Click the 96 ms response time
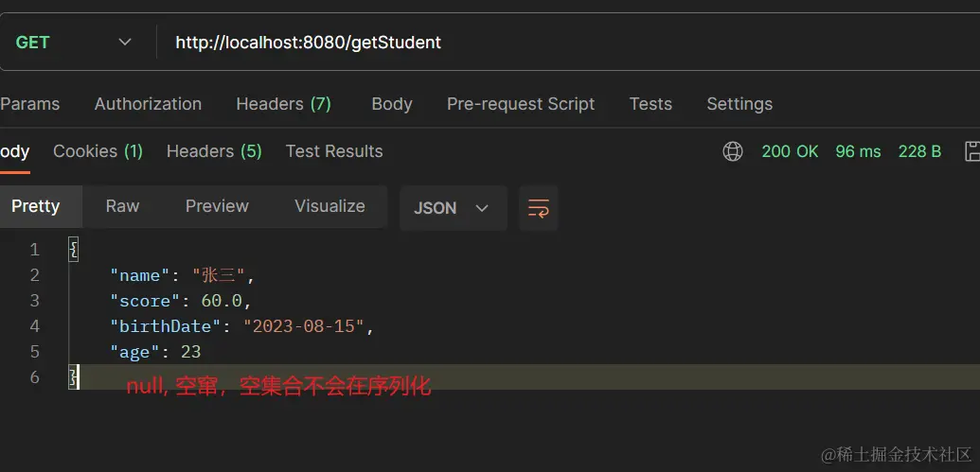 [858, 151]
